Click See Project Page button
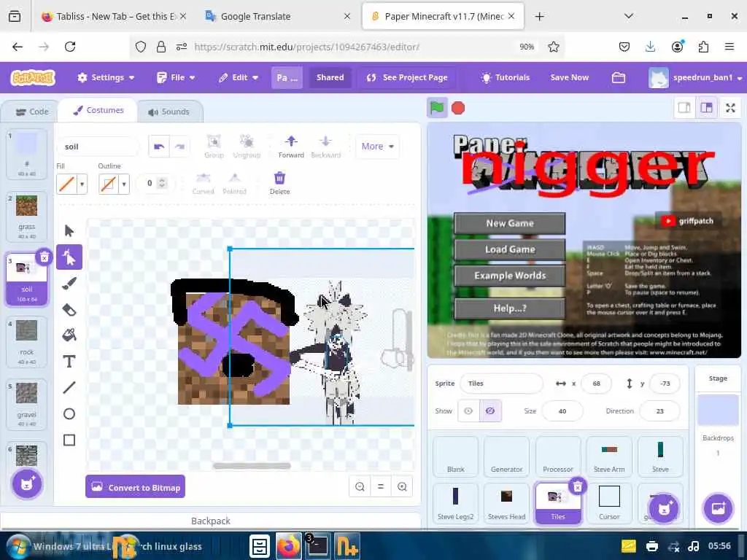The width and height of the screenshot is (747, 560). [x=407, y=77]
